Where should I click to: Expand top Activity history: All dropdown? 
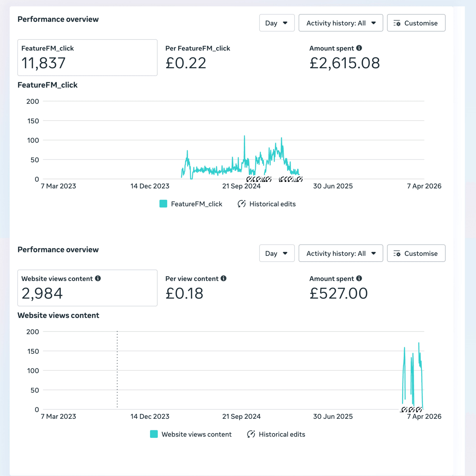(x=340, y=23)
